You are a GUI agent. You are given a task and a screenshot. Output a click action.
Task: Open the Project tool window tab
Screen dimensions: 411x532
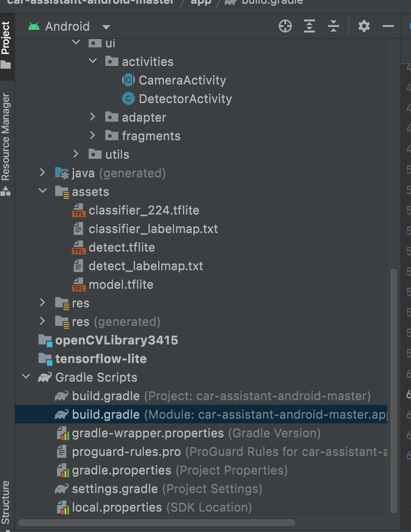point(6,45)
